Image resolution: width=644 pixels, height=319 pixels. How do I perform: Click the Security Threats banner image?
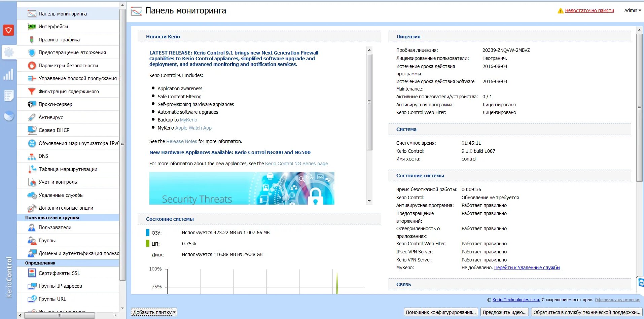(x=242, y=188)
